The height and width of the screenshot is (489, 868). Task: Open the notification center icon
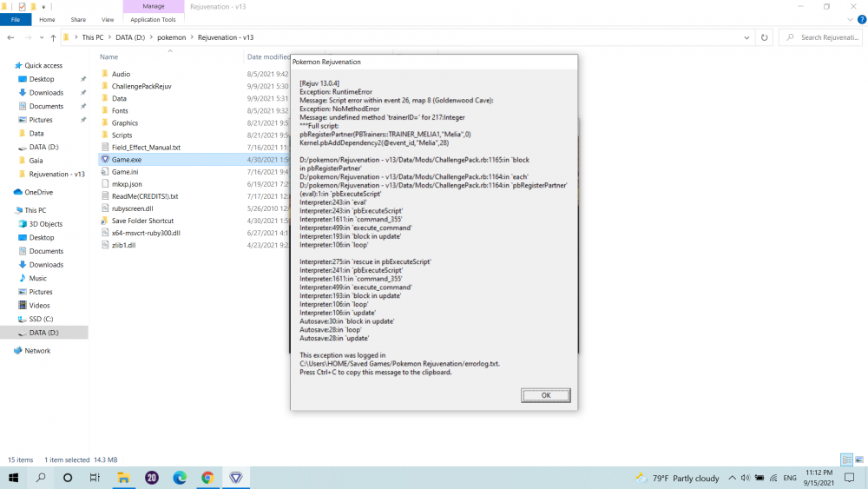tap(849, 478)
